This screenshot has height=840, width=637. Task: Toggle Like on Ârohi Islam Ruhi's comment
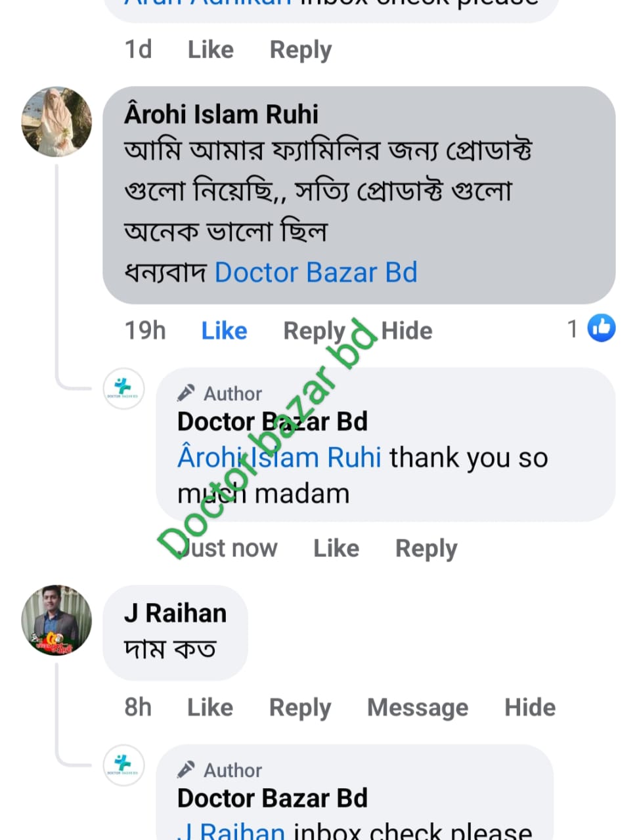tap(224, 331)
